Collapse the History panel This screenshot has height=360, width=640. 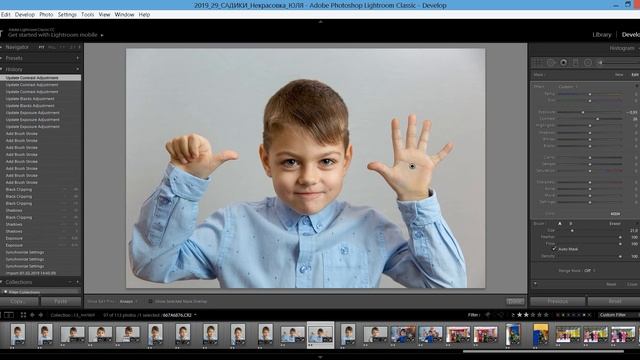[x=2, y=69]
